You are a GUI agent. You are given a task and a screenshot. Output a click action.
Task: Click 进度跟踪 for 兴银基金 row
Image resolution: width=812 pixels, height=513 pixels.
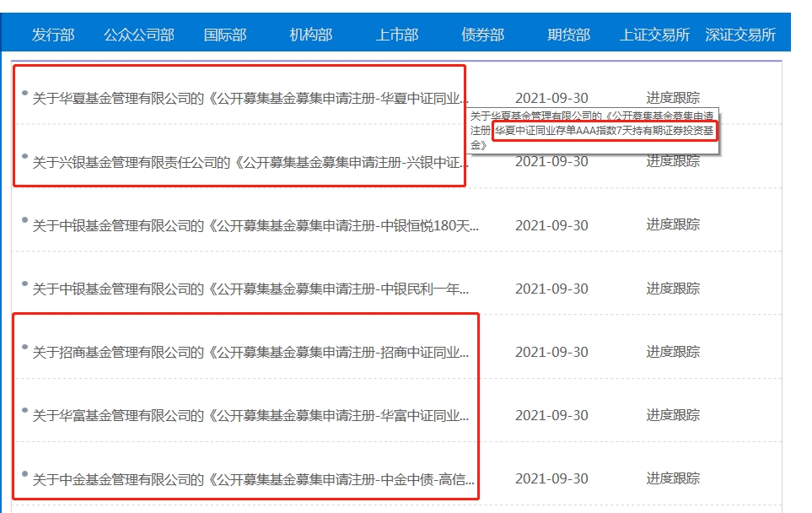click(x=673, y=161)
